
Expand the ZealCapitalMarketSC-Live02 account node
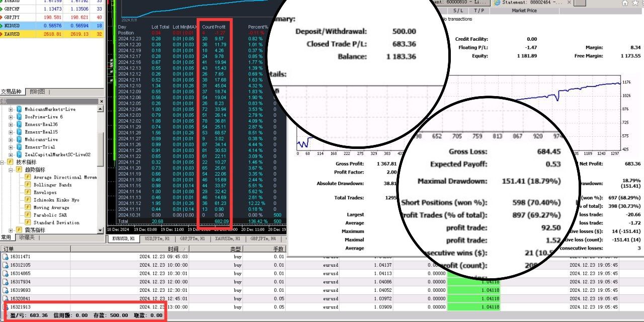pyautogui.click(x=11, y=154)
